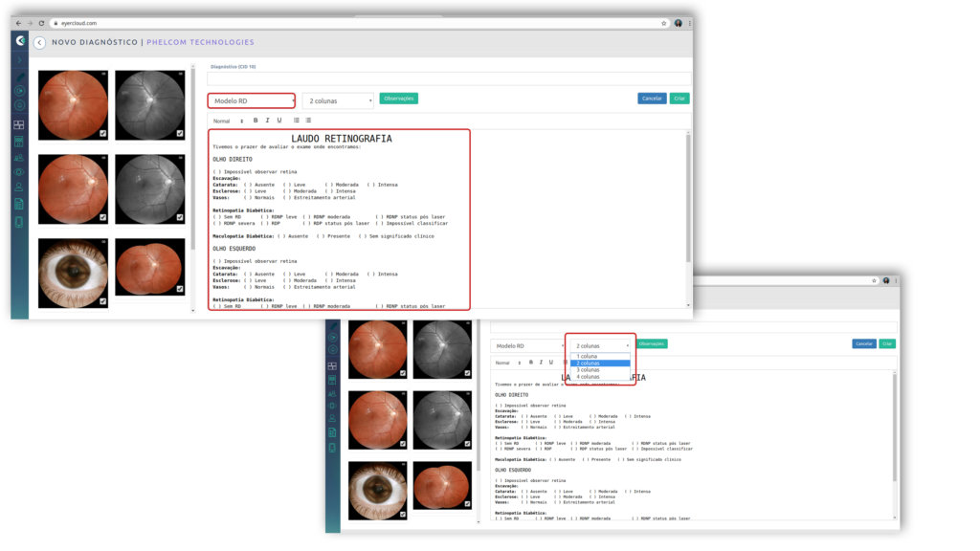Toggle underline formatting in the upper window editor
The width and height of the screenshot is (980, 551).
click(279, 121)
